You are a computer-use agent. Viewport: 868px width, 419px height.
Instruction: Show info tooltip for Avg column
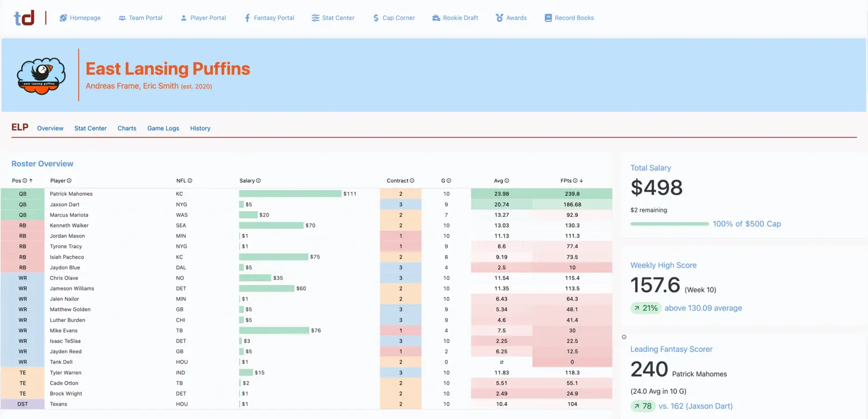[507, 181]
